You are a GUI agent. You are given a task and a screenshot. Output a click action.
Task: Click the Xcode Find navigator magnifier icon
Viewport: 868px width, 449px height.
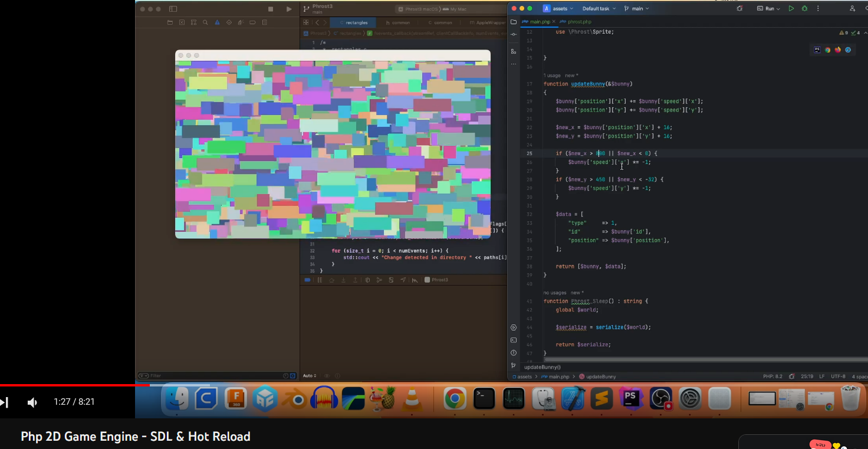point(205,22)
